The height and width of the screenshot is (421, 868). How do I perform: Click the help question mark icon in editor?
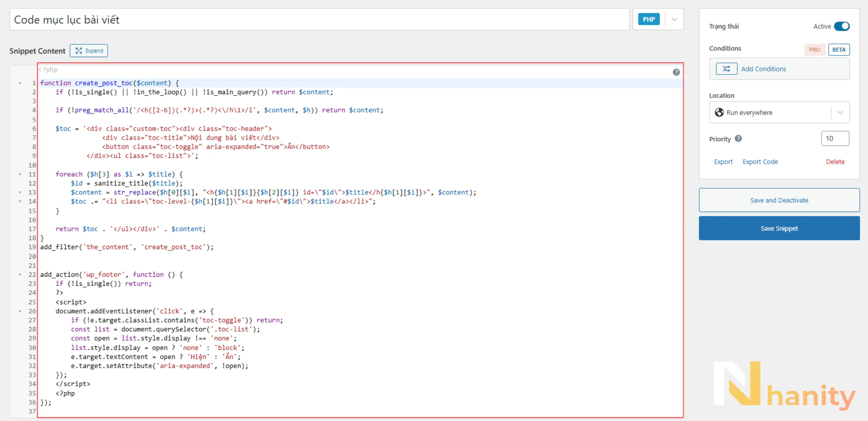[x=676, y=72]
